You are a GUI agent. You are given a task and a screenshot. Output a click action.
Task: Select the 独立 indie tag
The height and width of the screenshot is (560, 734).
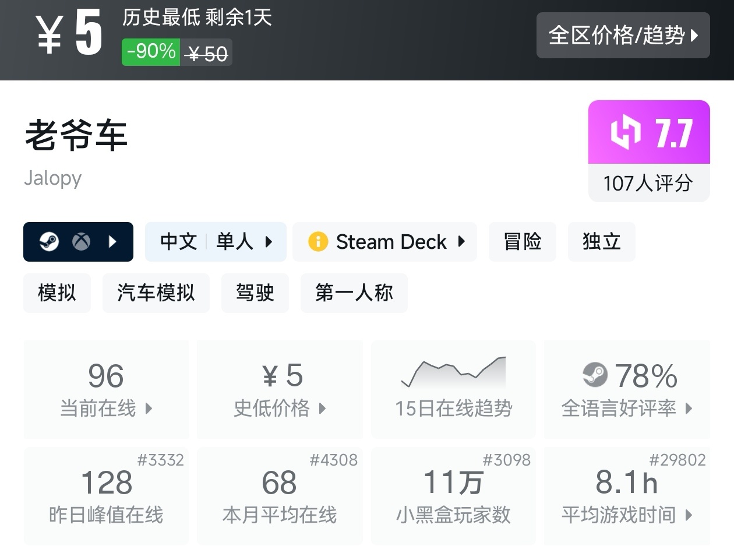601,241
